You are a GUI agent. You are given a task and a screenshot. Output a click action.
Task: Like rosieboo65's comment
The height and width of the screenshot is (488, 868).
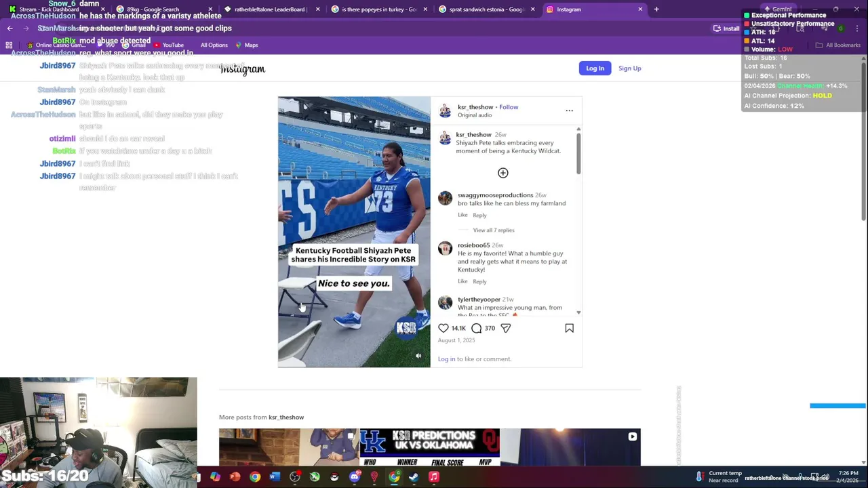(462, 281)
